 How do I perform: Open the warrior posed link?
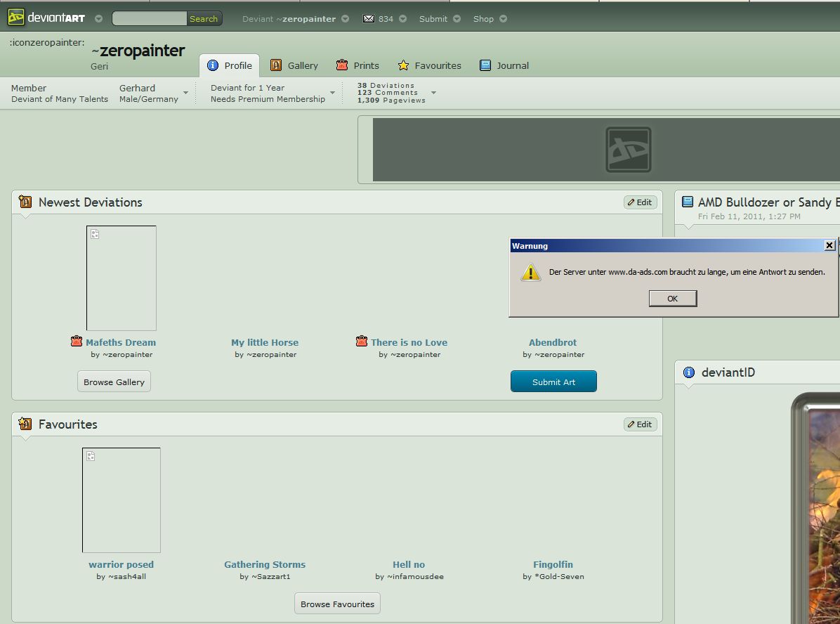tap(121, 564)
